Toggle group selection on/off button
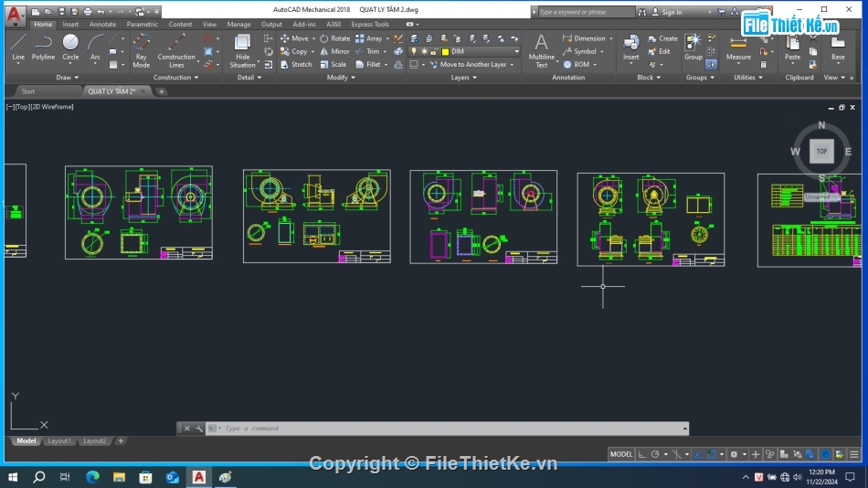Viewport: 868px width, 488px height. click(712, 65)
